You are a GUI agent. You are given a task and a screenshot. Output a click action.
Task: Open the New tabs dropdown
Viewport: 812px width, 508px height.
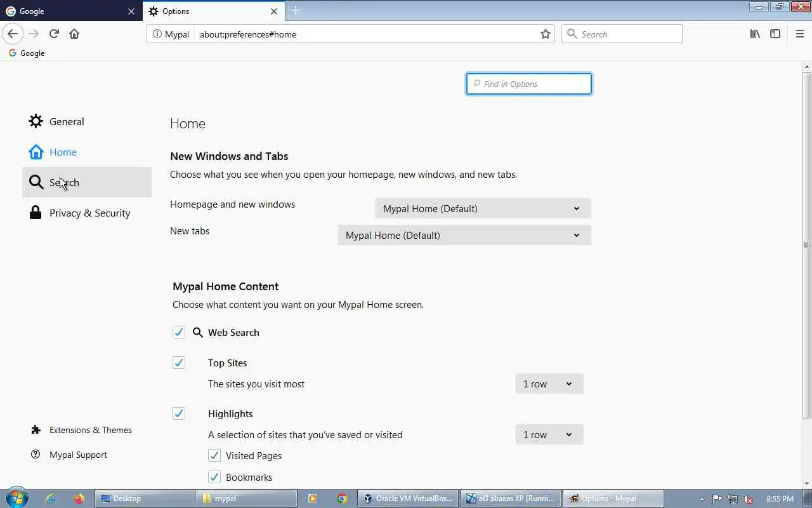click(x=464, y=235)
